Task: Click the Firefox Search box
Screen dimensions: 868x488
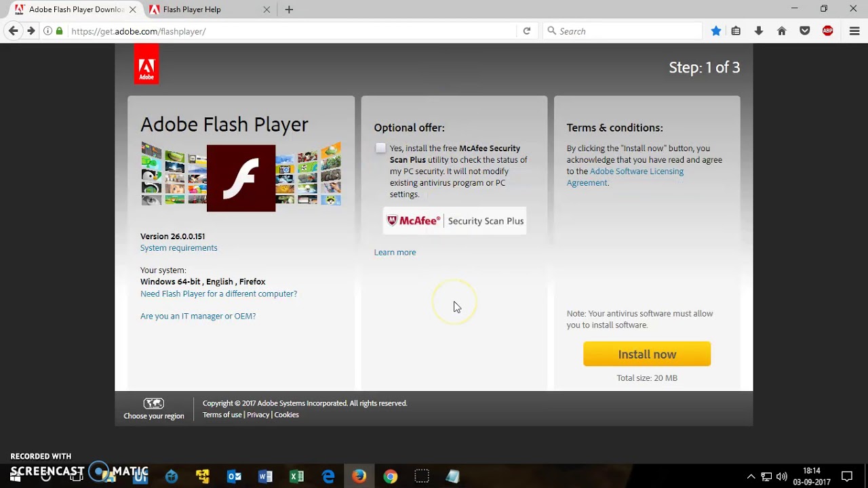Action: click(x=623, y=31)
